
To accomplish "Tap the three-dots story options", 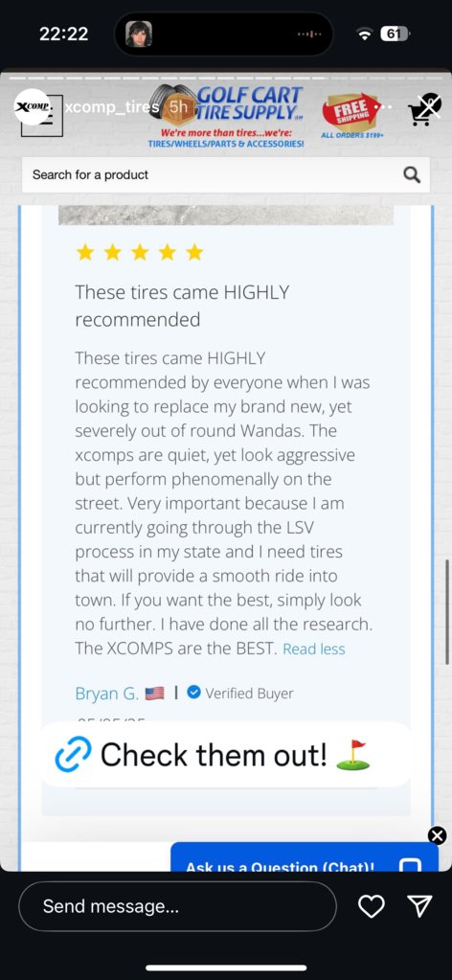I will pos(383,107).
